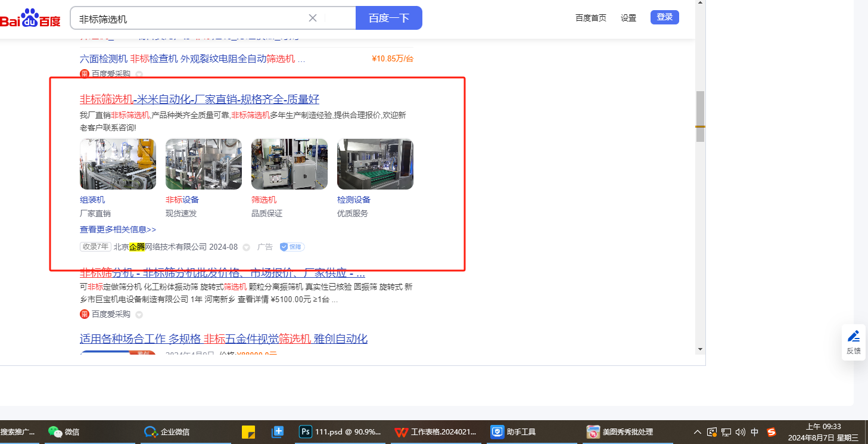
Task: Click the 百度一下 search button
Action: point(389,18)
